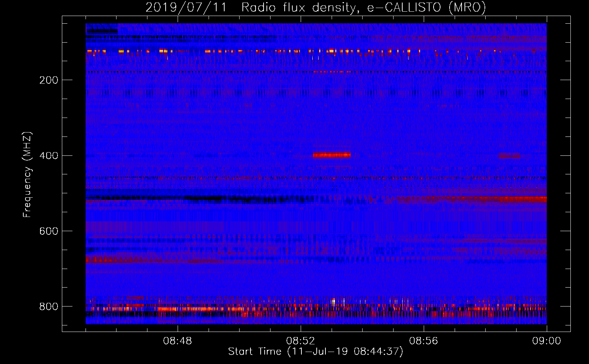Click the 400 frequency tick label
This screenshot has width=589, height=364.
coord(49,156)
